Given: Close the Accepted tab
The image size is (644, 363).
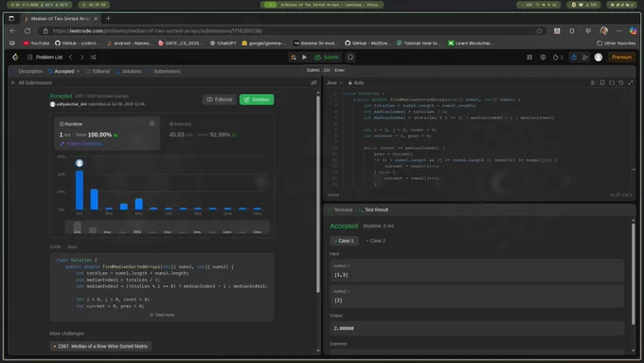Looking at the screenshot, I should (x=78, y=71).
